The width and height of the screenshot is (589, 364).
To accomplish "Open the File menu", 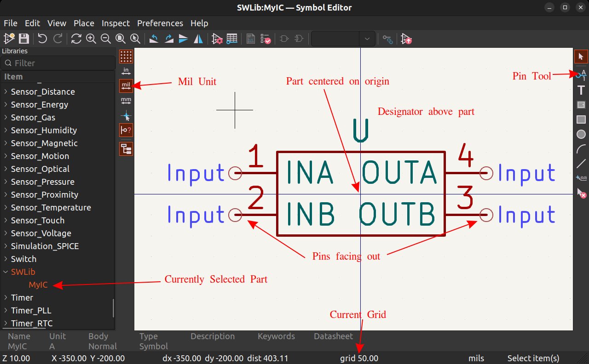I will coord(10,23).
